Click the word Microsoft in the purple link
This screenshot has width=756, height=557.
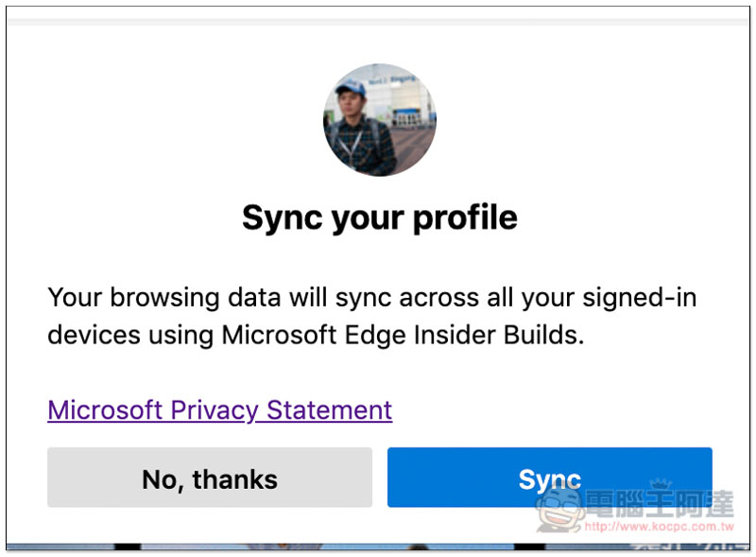pos(105,410)
